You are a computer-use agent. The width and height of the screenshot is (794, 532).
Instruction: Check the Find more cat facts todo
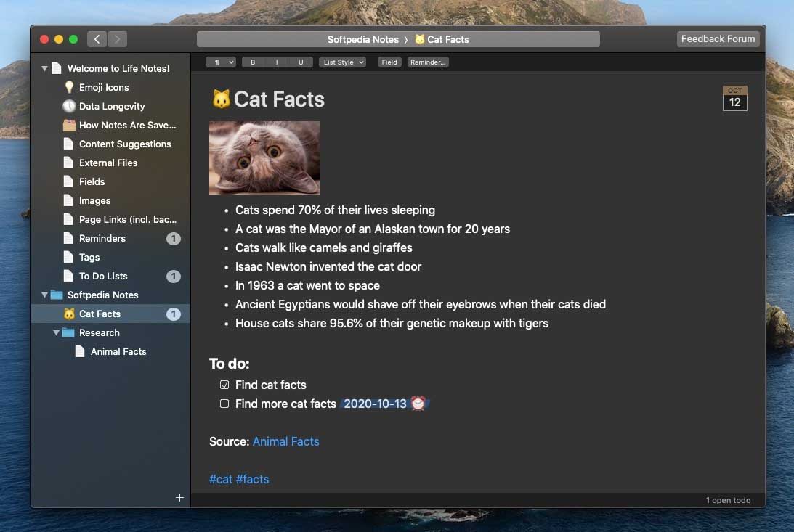tap(224, 404)
